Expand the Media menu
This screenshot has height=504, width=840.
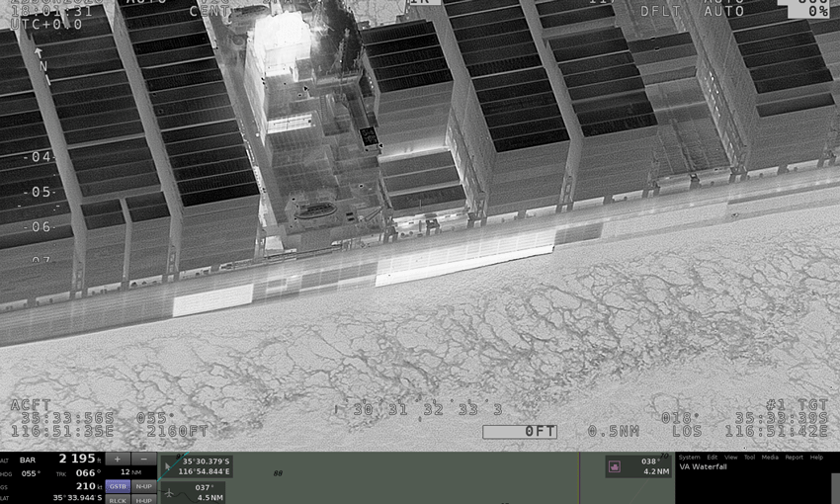tap(770, 458)
